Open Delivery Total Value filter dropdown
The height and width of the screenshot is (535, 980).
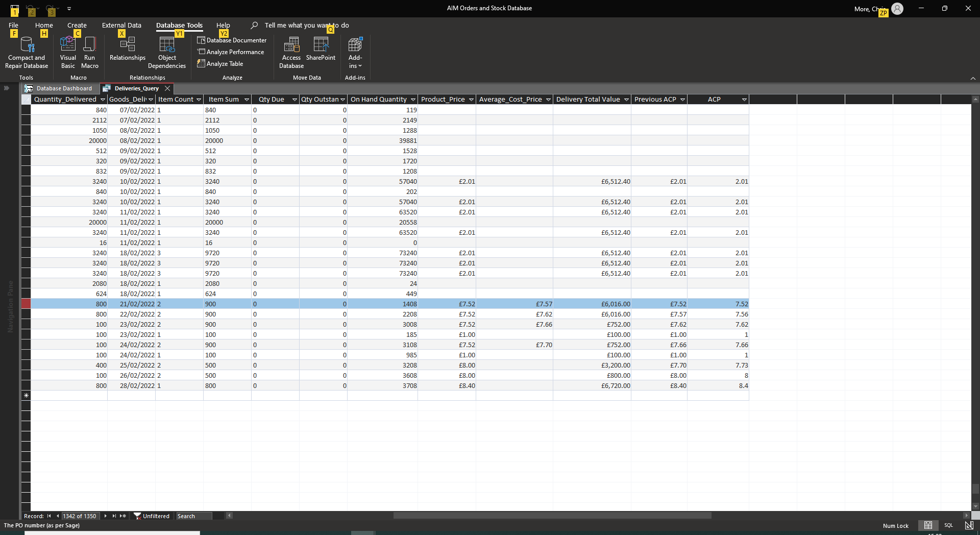coord(626,100)
